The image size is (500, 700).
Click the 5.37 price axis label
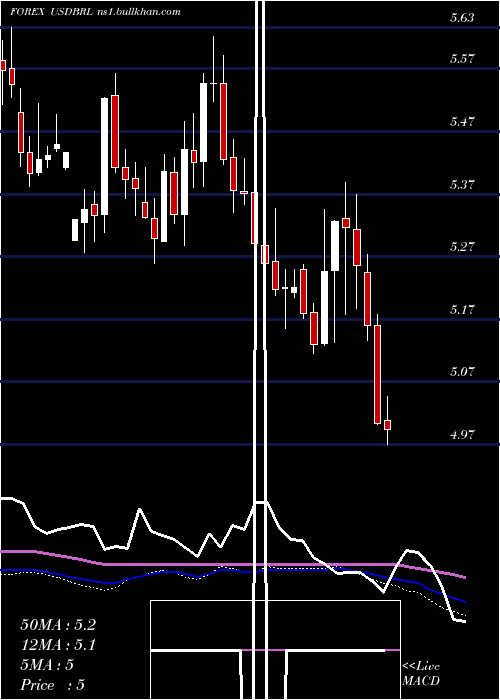pos(462,184)
